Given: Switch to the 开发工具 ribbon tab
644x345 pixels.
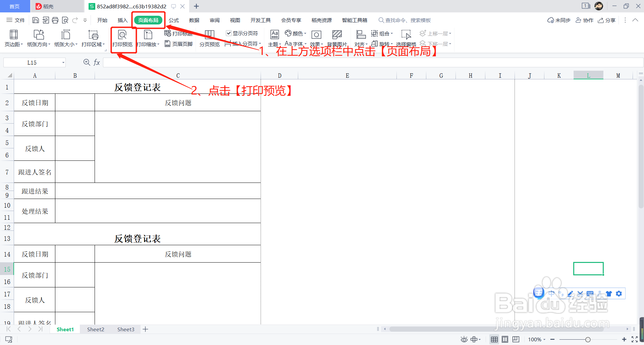Looking at the screenshot, I should coord(260,20).
